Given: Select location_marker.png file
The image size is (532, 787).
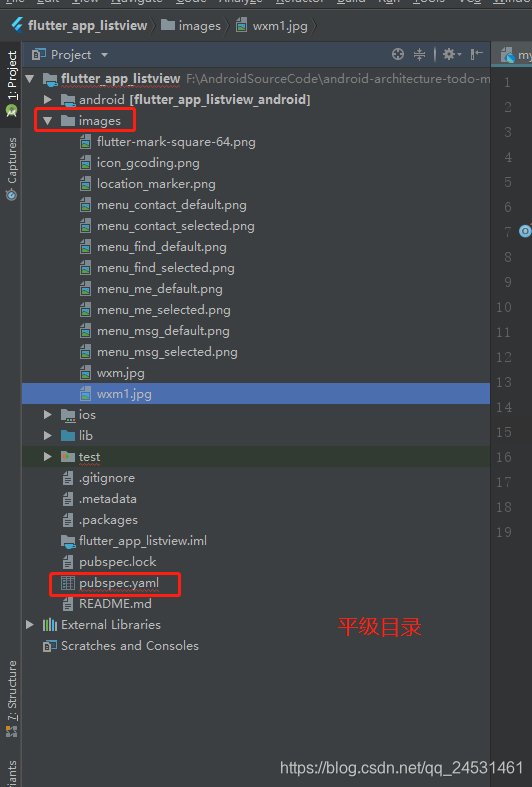Looking at the screenshot, I should coord(156,184).
